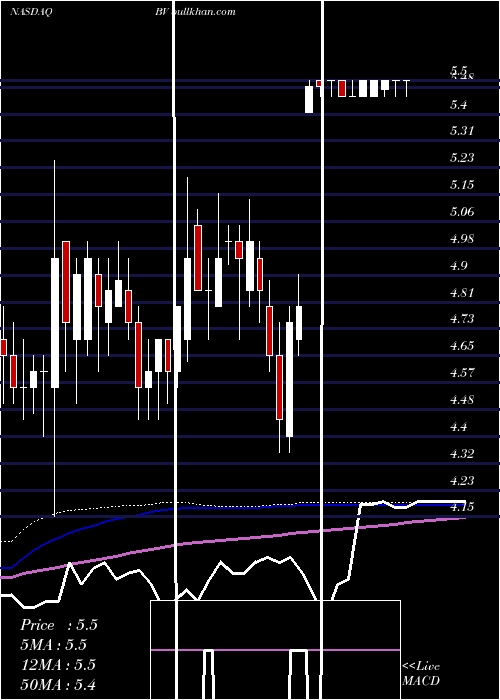Click the 5.06 price axis label
Image resolution: width=500 pixels, height=700 pixels.
click(462, 211)
